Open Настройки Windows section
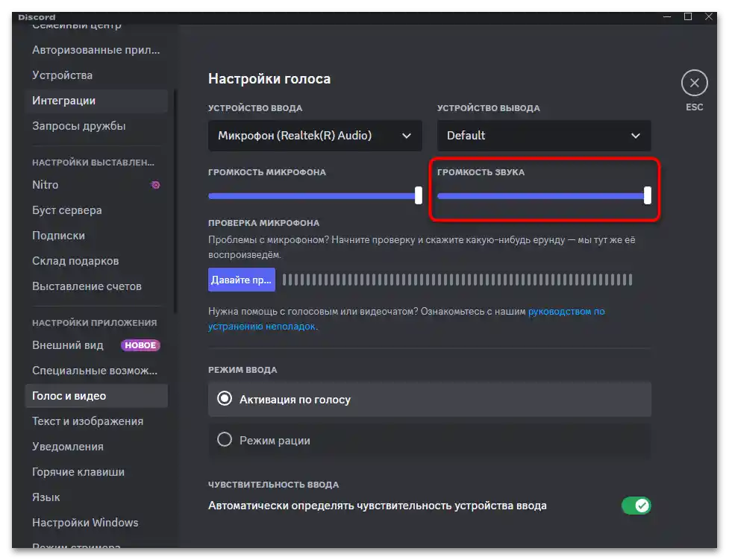Screen dimensions: 729x560 point(84,522)
